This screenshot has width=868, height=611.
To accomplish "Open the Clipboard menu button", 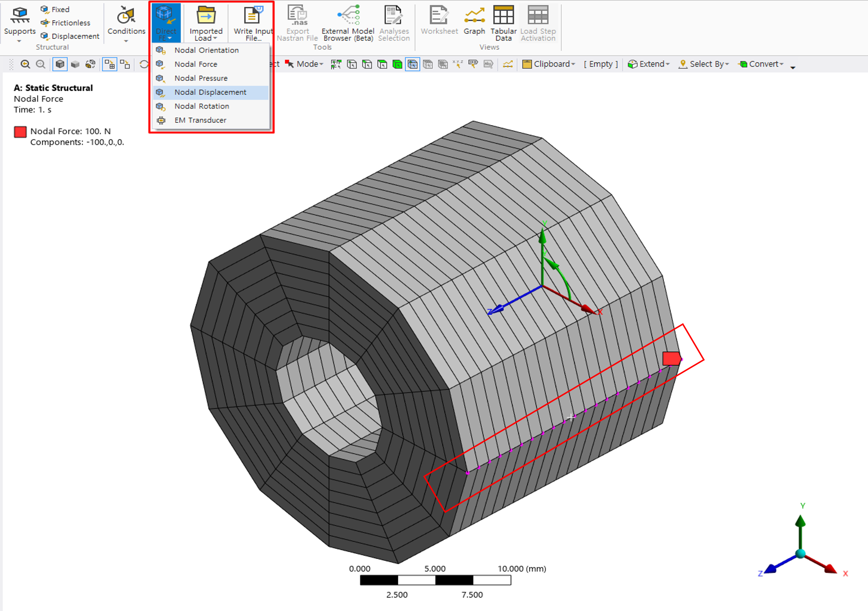I will [549, 64].
